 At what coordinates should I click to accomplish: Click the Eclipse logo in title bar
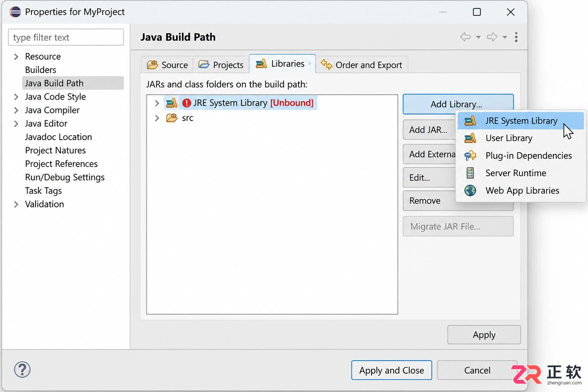15,12
